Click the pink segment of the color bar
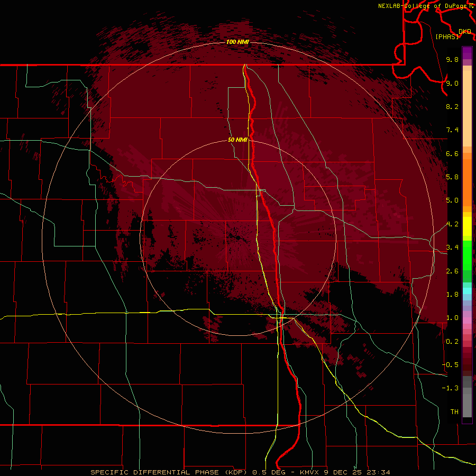The width and height of the screenshot is (476, 476). pos(467,321)
